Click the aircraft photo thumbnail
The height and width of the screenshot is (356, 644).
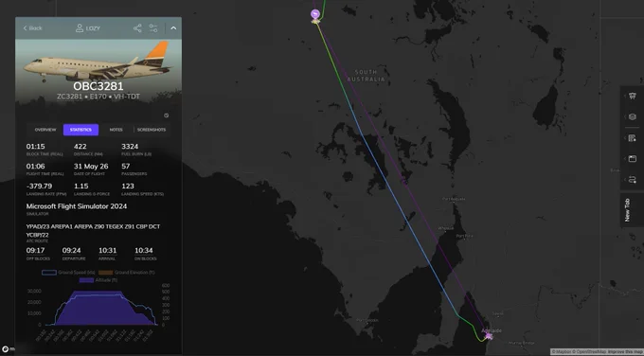click(x=98, y=61)
